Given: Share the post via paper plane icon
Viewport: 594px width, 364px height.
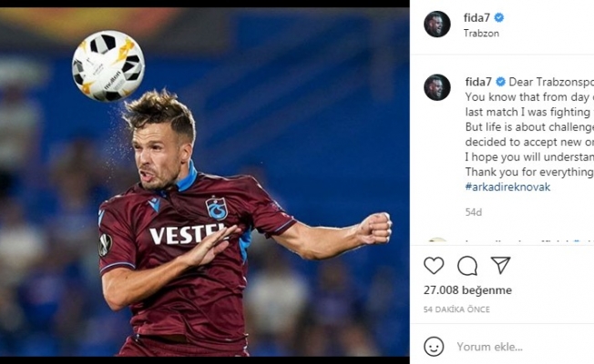Looking at the screenshot, I should tap(500, 265).
